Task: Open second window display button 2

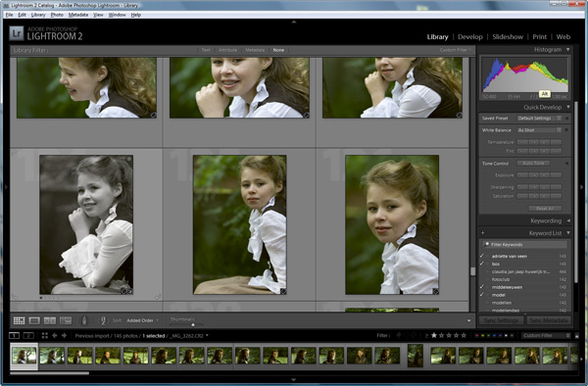Action: 28,335
